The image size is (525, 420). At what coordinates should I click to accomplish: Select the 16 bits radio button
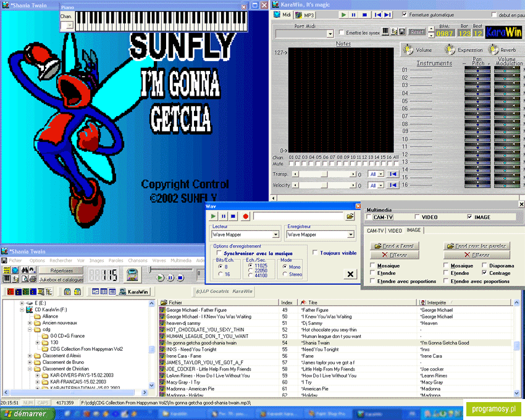point(220,274)
